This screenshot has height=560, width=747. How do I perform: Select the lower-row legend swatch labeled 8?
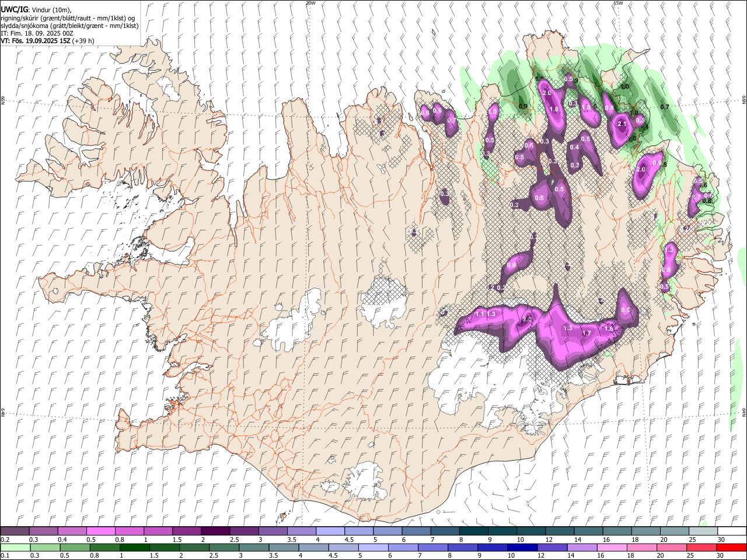click(x=463, y=548)
